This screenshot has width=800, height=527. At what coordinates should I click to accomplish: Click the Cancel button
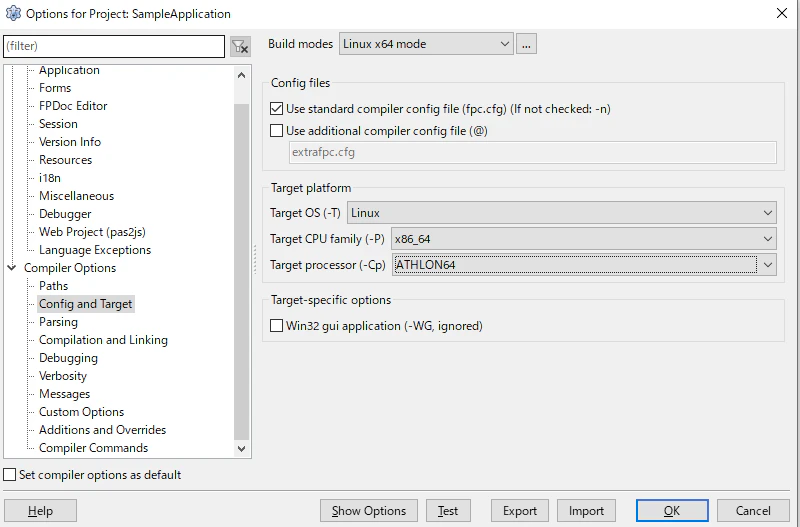[x=753, y=511]
